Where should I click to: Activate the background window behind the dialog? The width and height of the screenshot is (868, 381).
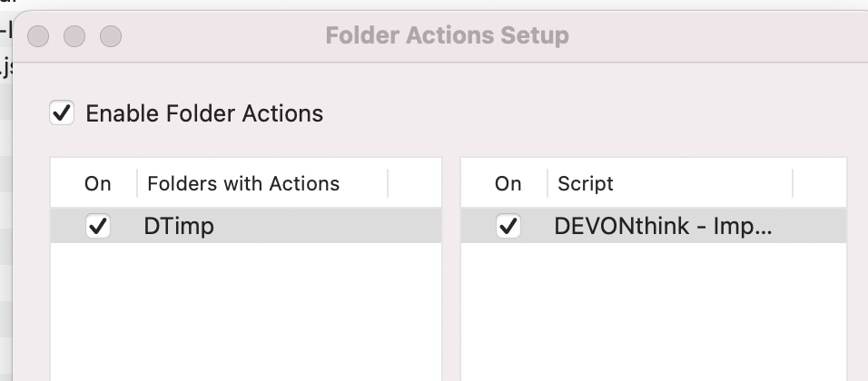5,166
